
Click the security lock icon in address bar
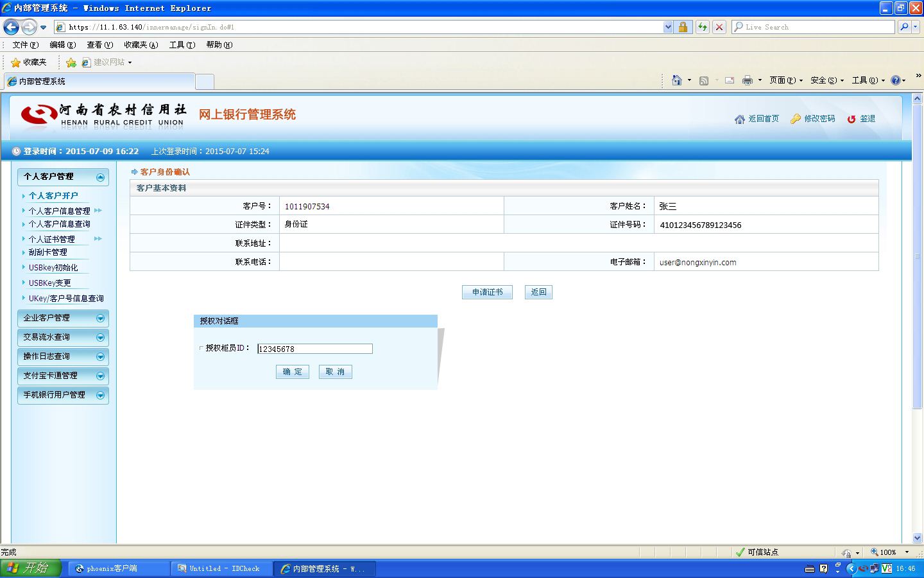(x=683, y=27)
